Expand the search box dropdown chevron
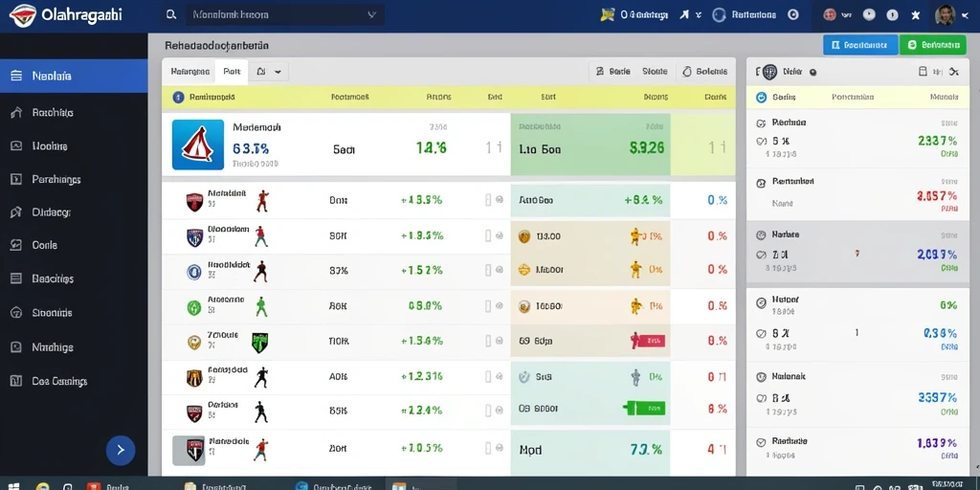The image size is (980, 490). [372, 14]
